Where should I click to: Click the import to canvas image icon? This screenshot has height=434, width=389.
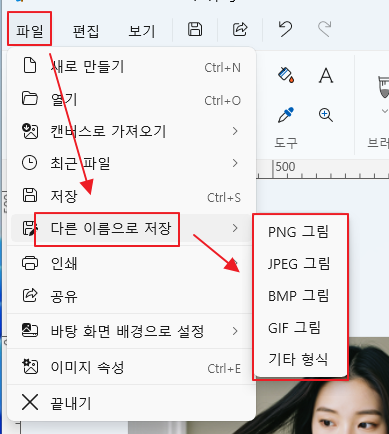tap(30, 131)
